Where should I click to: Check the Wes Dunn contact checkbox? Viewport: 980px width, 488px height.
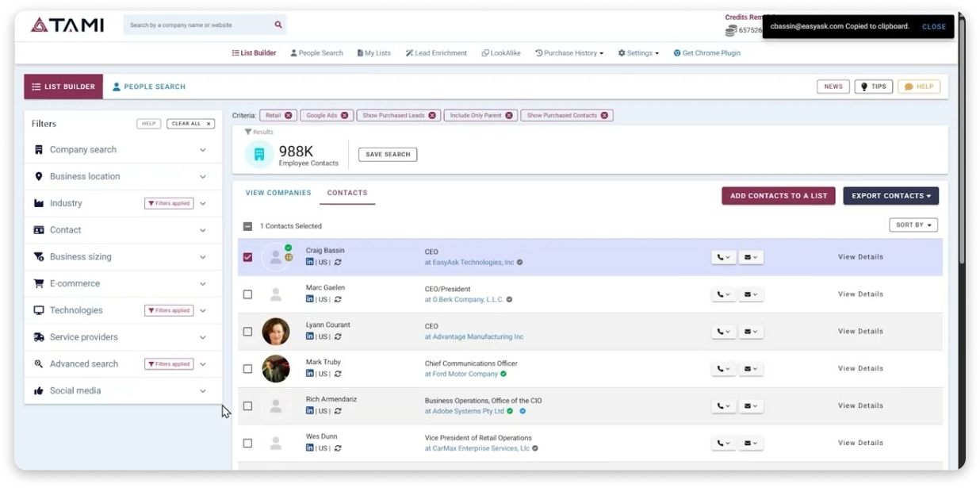click(x=247, y=443)
